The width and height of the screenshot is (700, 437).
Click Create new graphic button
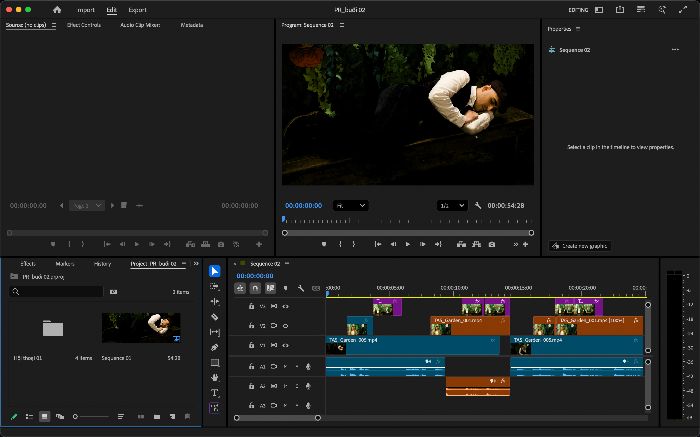click(x=580, y=246)
